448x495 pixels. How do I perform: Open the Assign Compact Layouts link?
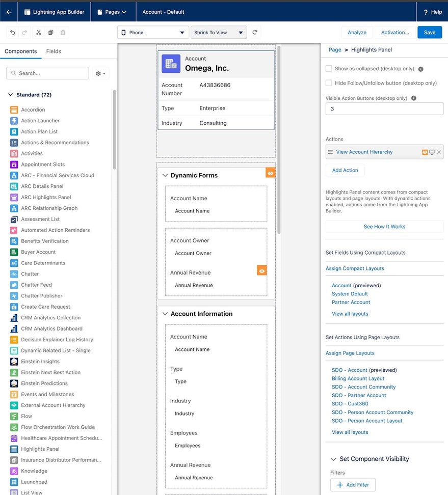coord(355,268)
